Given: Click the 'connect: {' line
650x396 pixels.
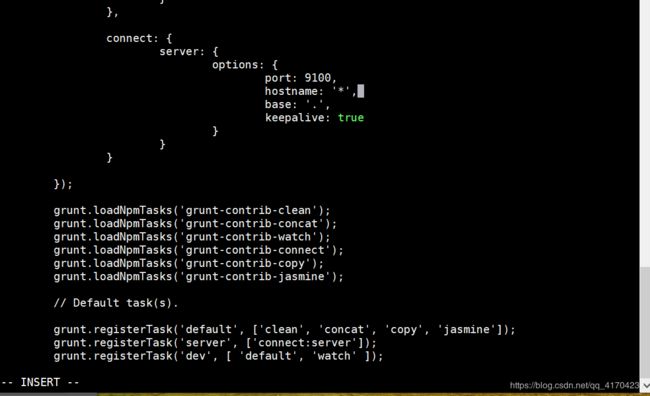Looking at the screenshot, I should (x=139, y=39).
